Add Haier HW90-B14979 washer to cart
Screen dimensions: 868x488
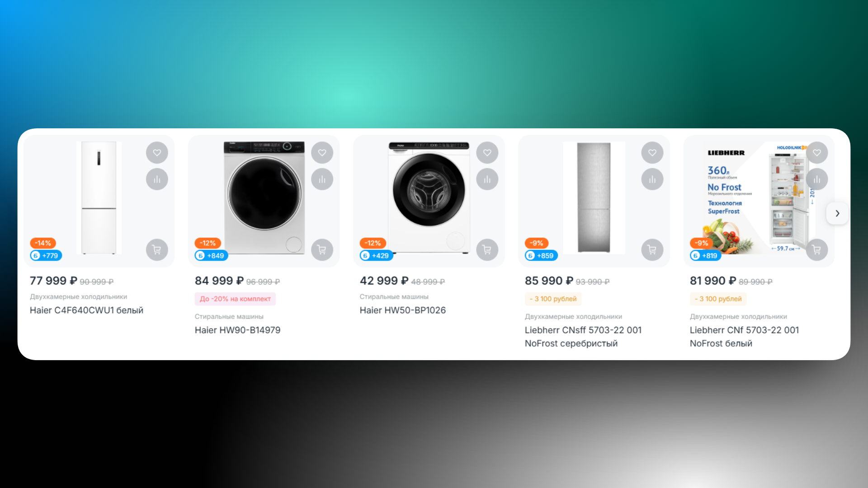tap(322, 249)
